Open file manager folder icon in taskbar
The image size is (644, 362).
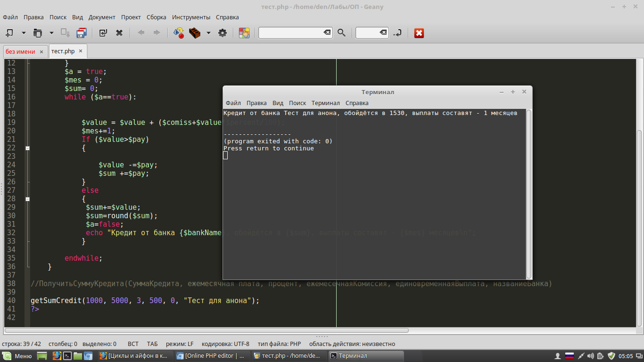click(78, 356)
